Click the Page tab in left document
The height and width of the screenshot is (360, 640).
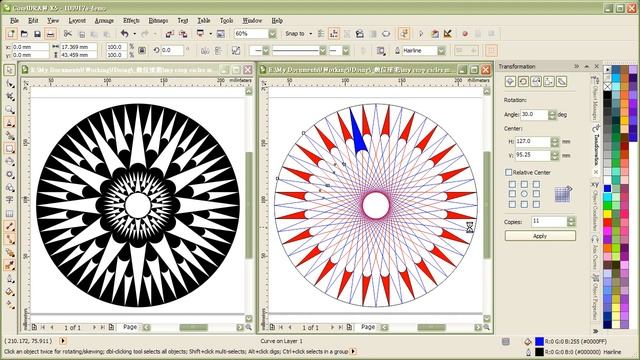130,327
